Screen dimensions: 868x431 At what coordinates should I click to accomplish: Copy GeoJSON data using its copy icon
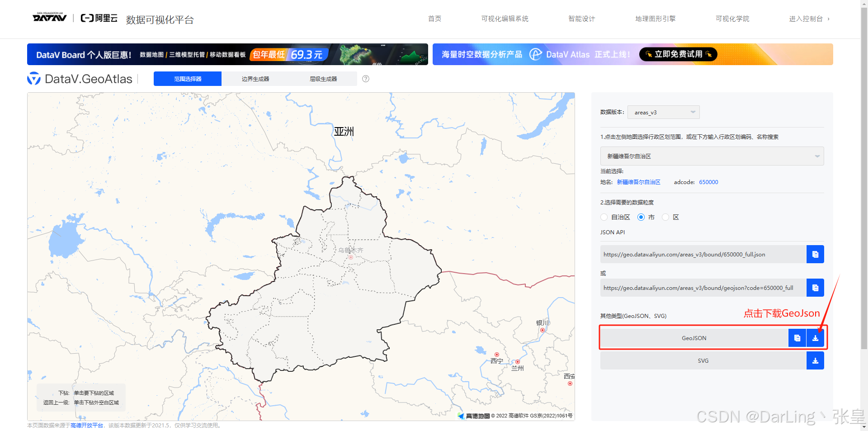point(797,337)
